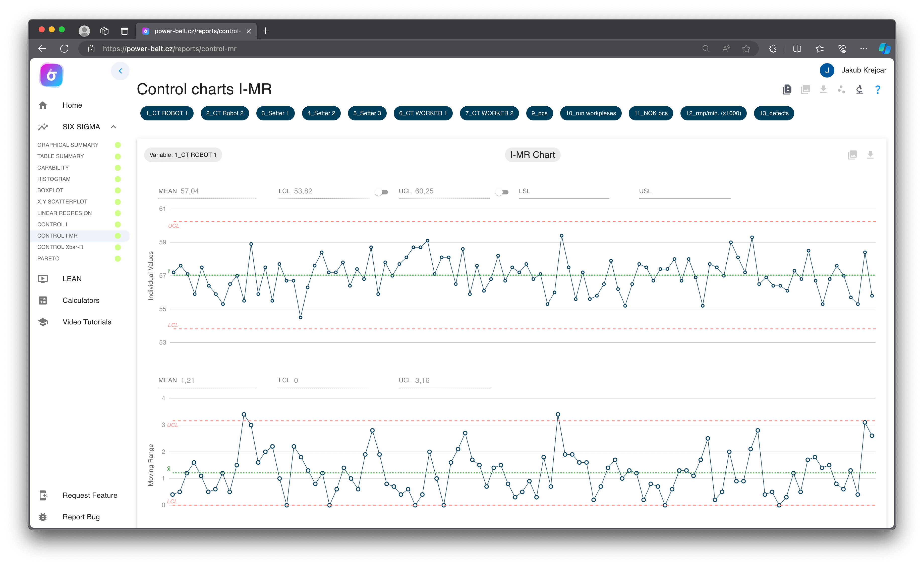The image size is (924, 567).
Task: Click the scatter dots icon in toolbar
Action: pos(841,90)
